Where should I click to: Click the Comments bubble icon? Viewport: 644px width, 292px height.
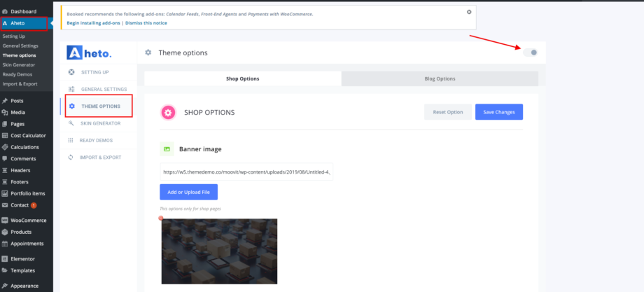(5, 158)
